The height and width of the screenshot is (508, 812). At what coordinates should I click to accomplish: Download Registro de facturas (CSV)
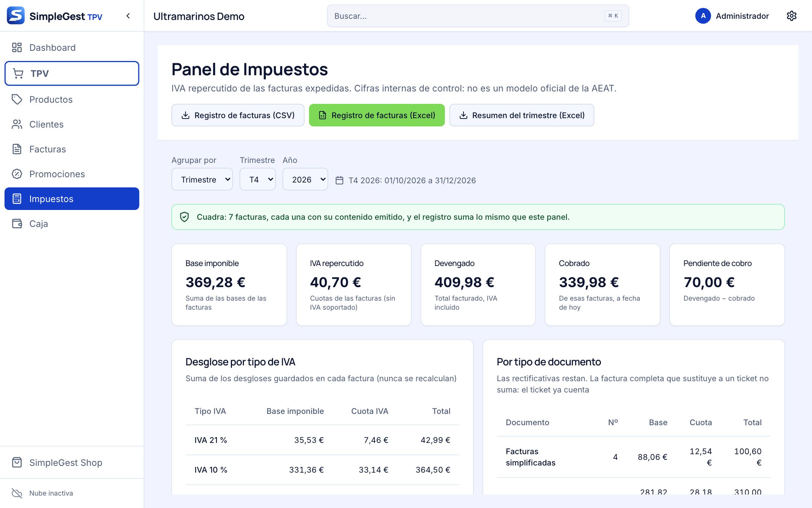click(x=238, y=115)
